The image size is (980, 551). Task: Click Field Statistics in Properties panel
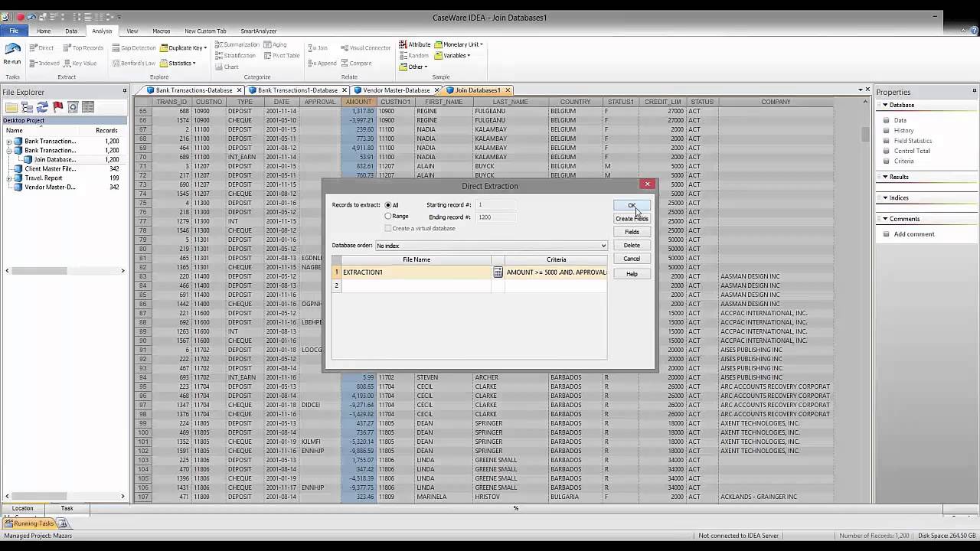pyautogui.click(x=913, y=141)
